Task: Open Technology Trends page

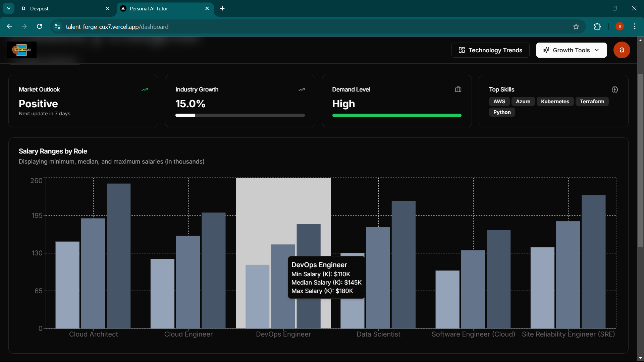Action: click(490, 50)
